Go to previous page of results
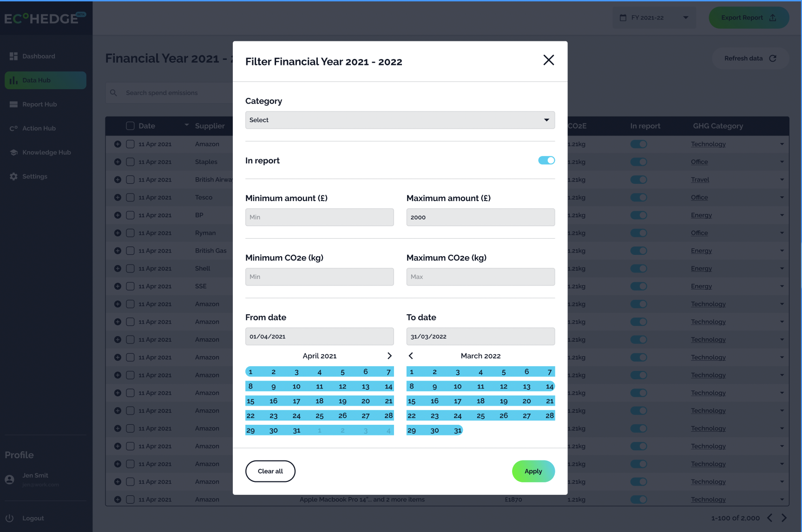802x532 pixels. coord(770,518)
